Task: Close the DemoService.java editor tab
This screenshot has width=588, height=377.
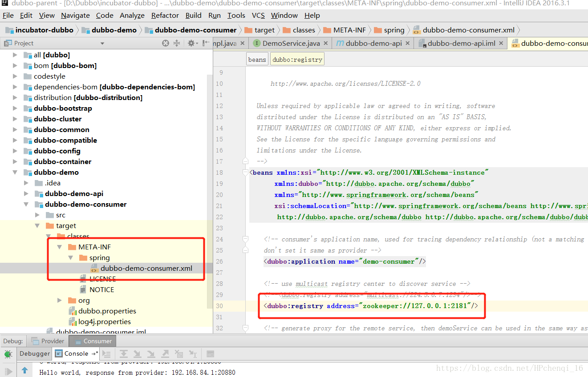Action: click(x=325, y=44)
